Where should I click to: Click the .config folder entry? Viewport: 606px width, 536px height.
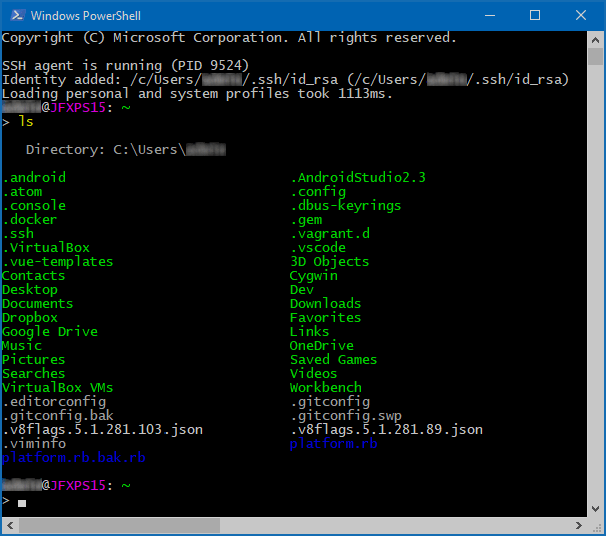318,192
